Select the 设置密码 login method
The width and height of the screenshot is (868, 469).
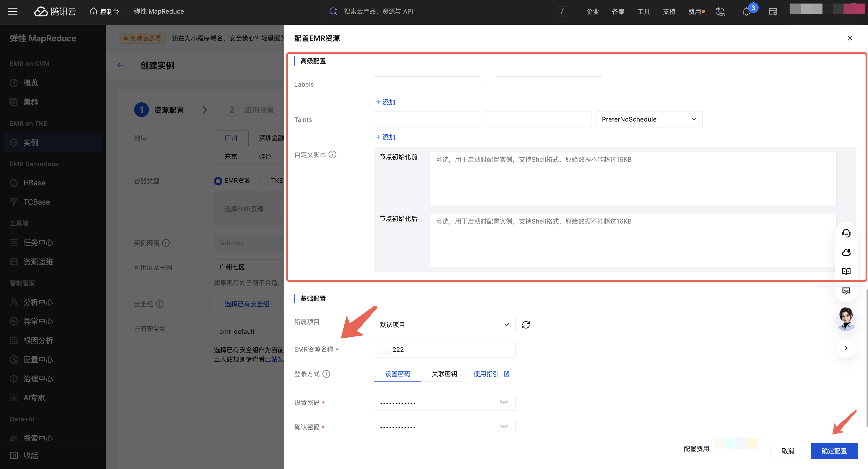click(398, 374)
